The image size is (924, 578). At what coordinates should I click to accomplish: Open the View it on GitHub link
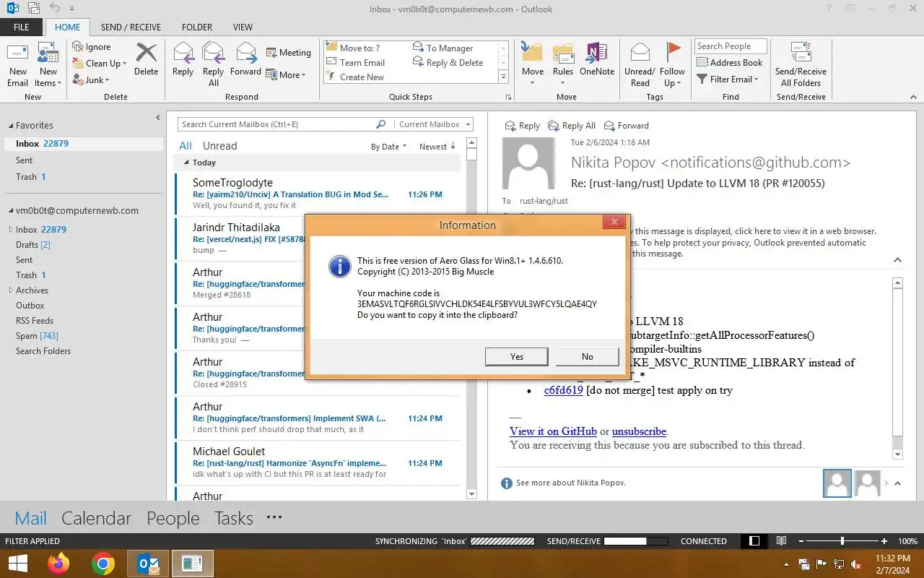click(553, 431)
